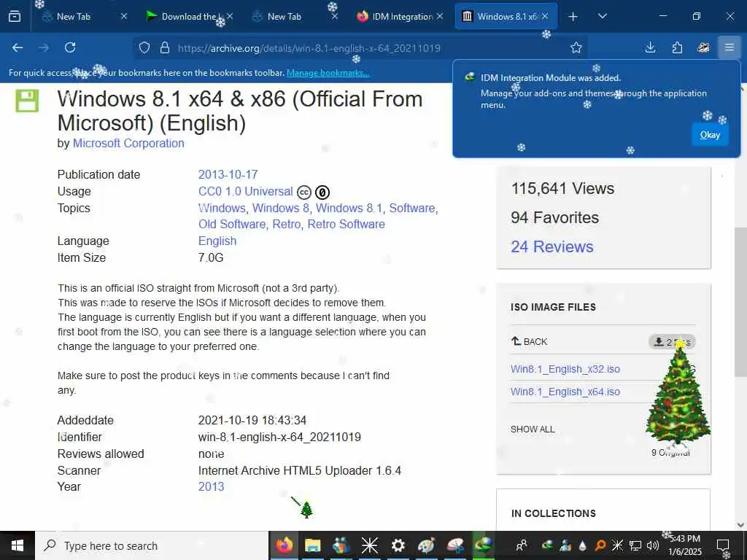Open the Microsoft Corporation creator link
The width and height of the screenshot is (747, 560).
click(x=128, y=144)
